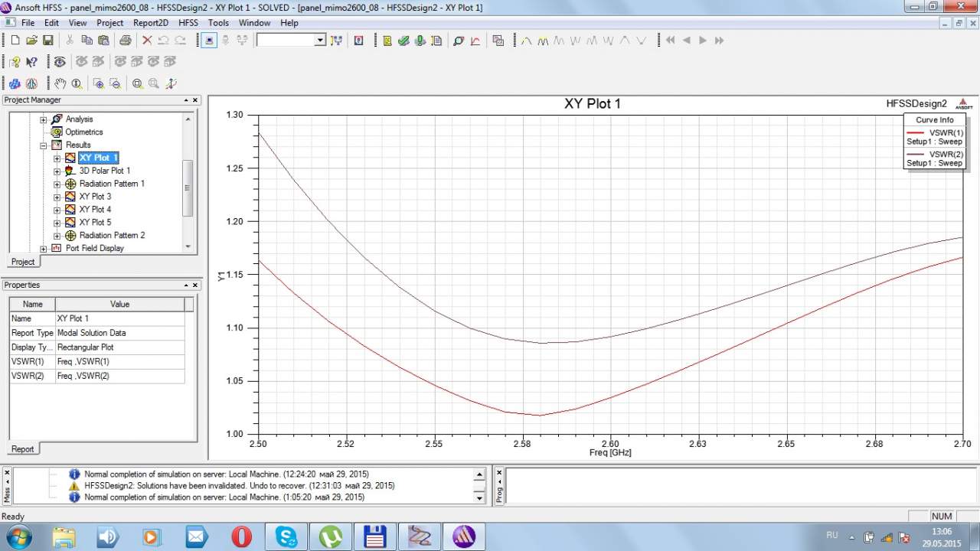Click the red VSWR(1) legend line
The image size is (980, 551).
pyautogui.click(x=914, y=132)
